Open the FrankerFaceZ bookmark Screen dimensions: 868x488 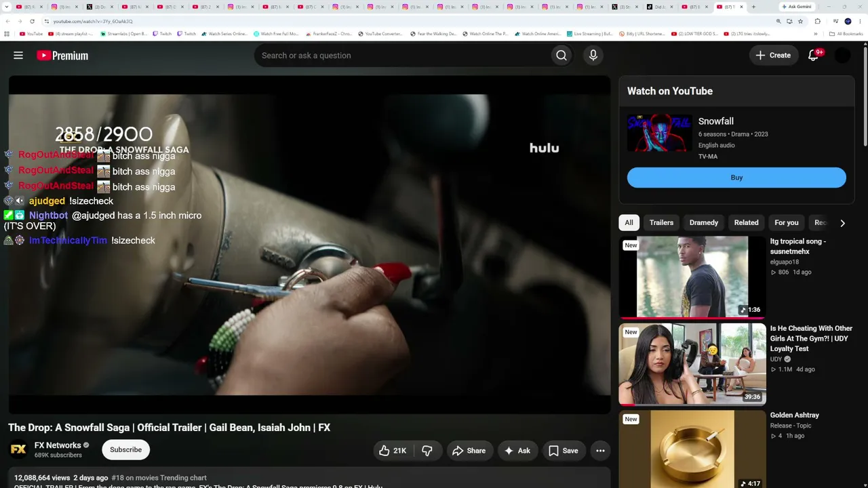point(329,34)
